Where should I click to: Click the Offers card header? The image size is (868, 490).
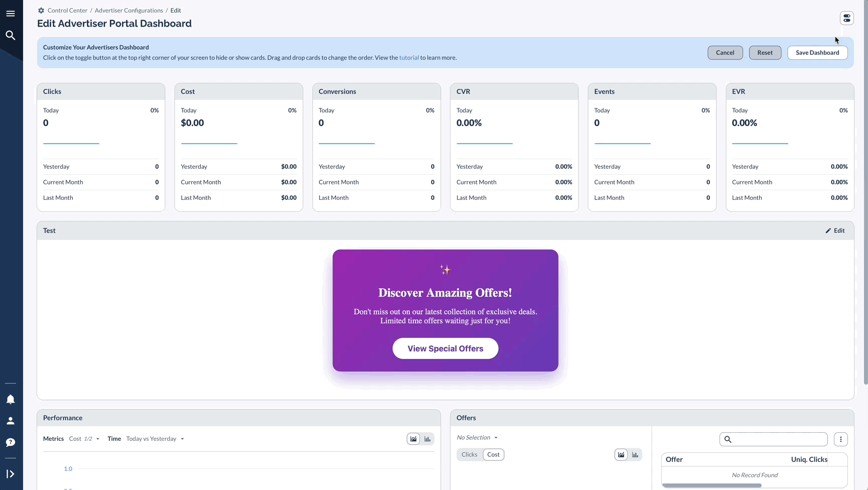pyautogui.click(x=652, y=418)
